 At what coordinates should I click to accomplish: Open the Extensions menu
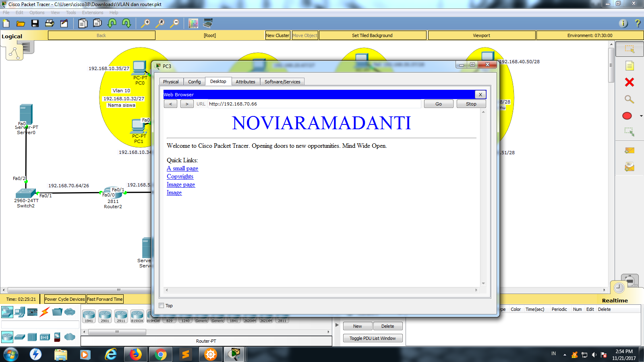[x=93, y=12]
